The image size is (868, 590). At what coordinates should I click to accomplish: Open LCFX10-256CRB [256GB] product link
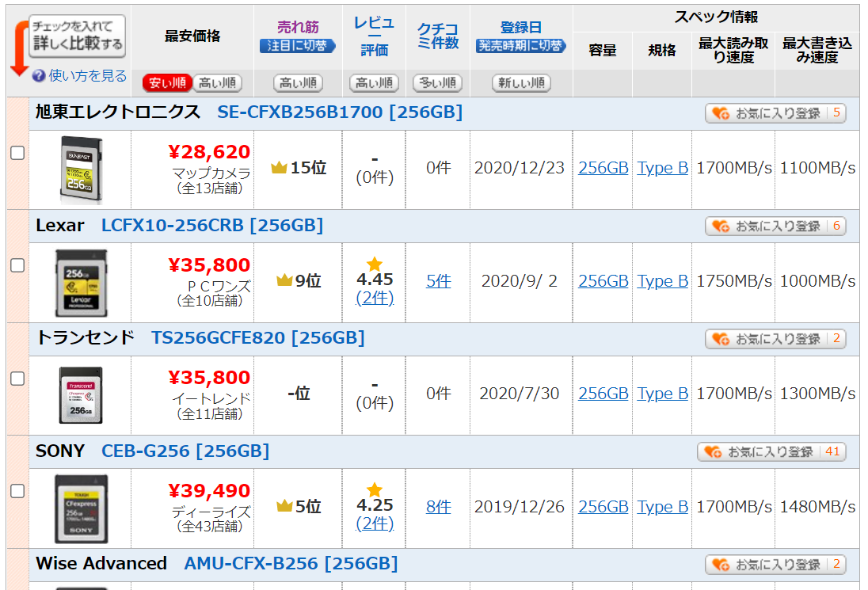(x=212, y=225)
